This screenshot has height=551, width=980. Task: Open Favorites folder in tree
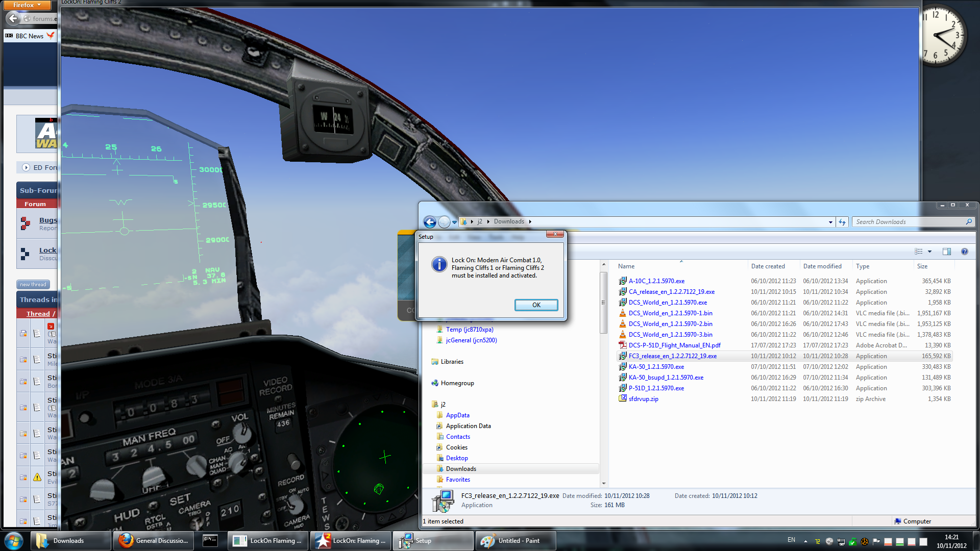[x=458, y=480]
